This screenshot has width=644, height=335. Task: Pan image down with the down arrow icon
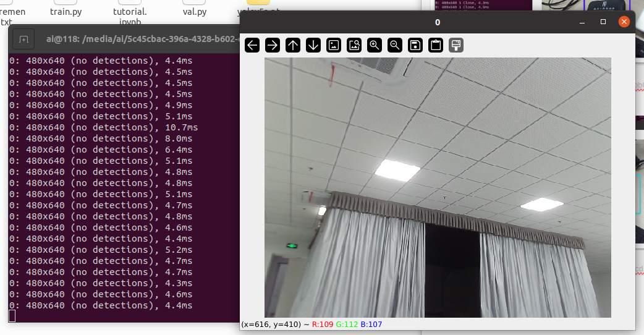[313, 45]
